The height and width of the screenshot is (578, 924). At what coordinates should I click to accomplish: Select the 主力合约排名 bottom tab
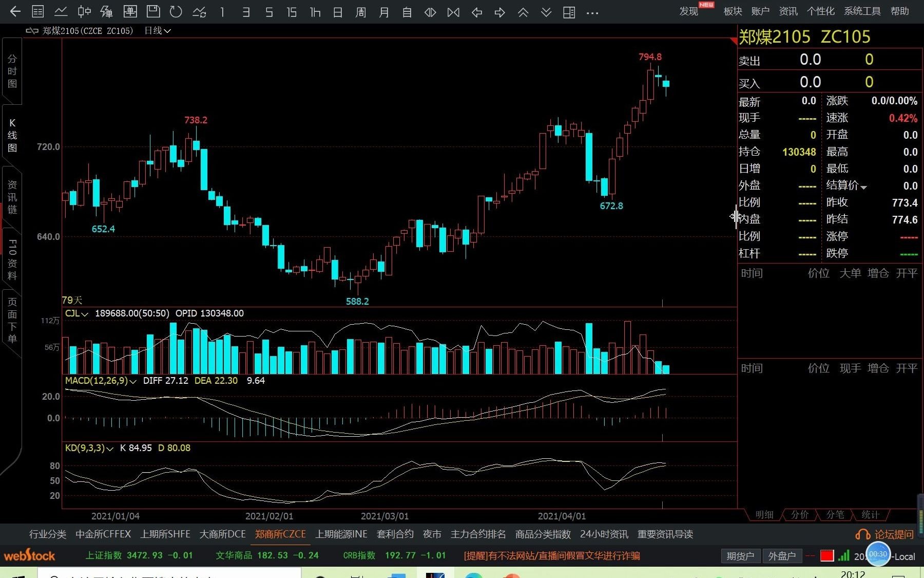click(x=478, y=534)
